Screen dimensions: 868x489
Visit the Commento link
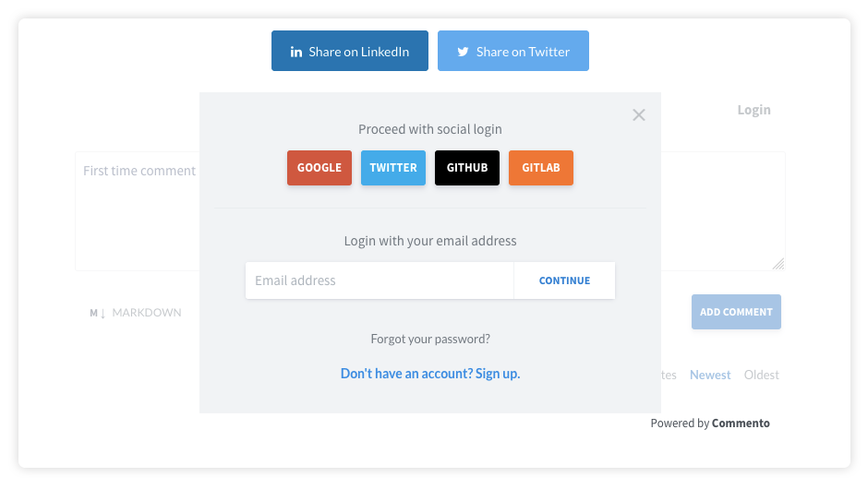[x=741, y=423]
